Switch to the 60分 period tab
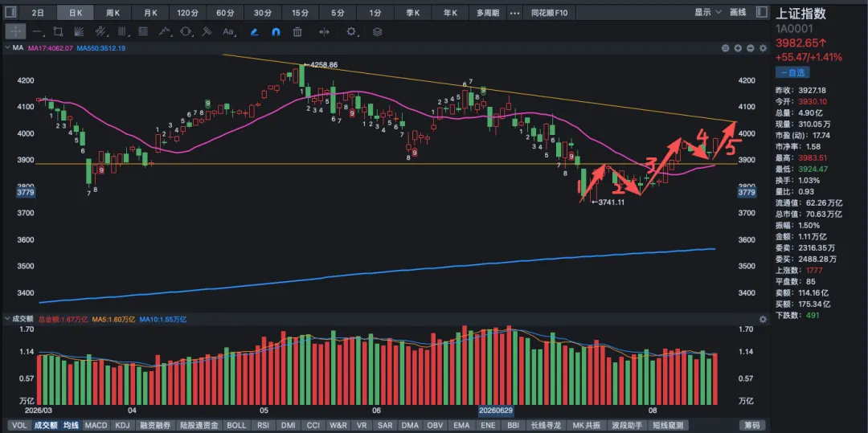 tap(225, 12)
